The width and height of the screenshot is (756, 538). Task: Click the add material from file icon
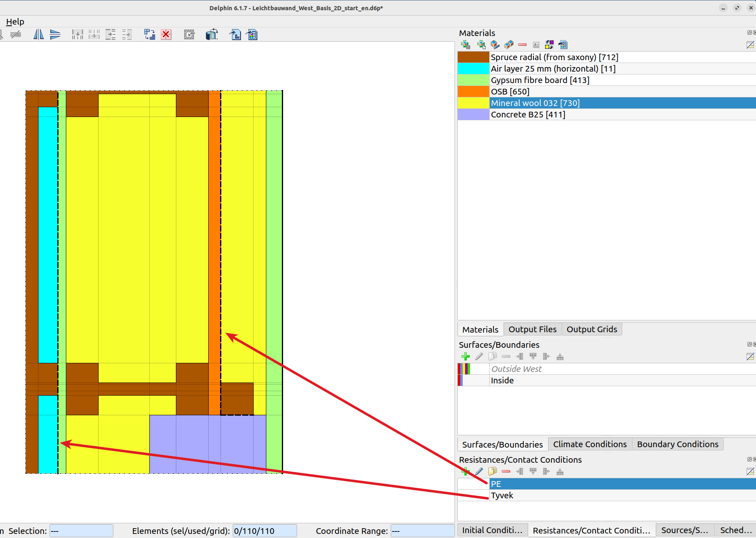coord(482,45)
